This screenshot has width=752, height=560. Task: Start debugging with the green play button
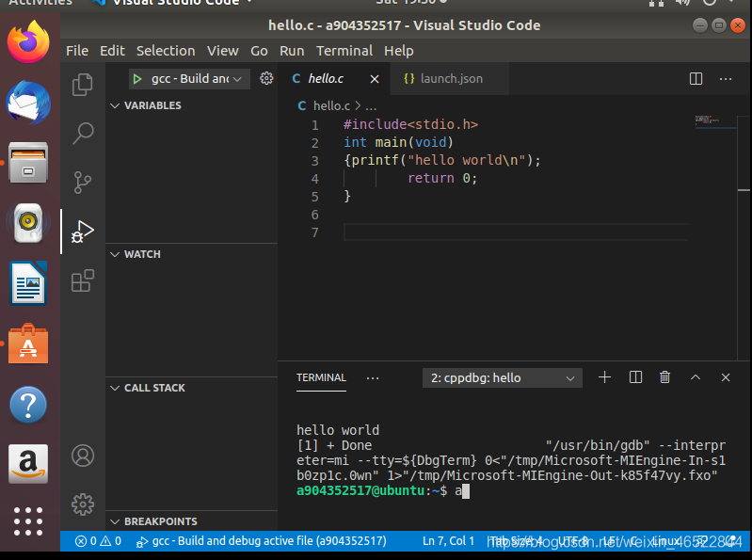pos(137,79)
